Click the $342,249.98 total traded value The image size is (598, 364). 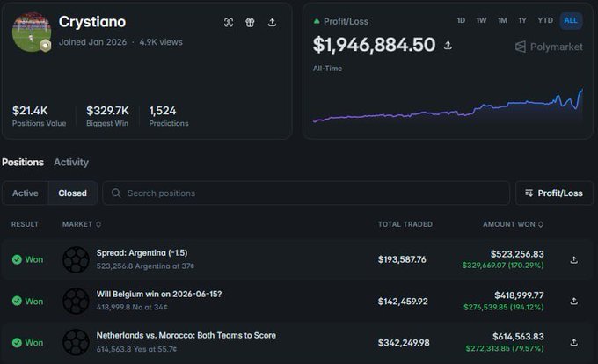click(x=404, y=343)
